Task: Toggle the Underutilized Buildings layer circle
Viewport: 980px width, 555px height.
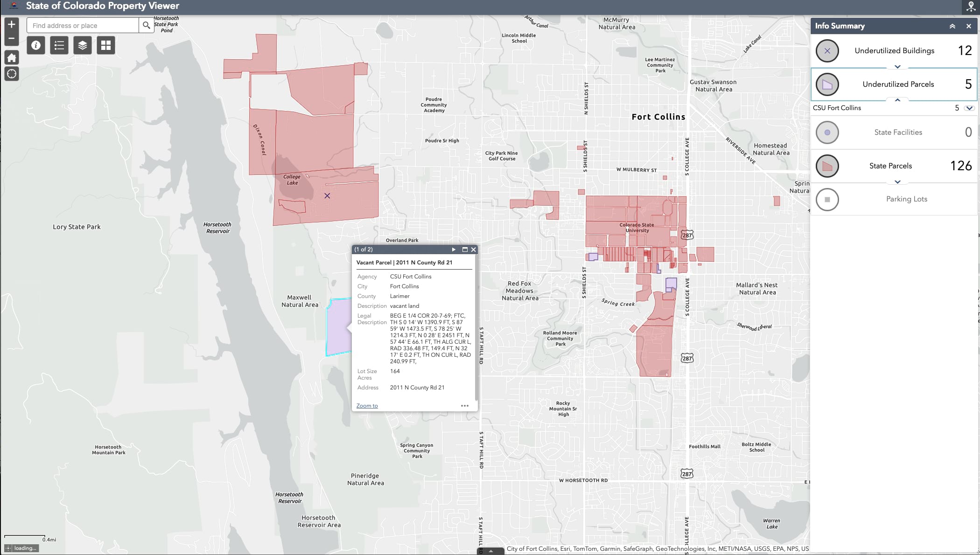Action: (x=827, y=51)
